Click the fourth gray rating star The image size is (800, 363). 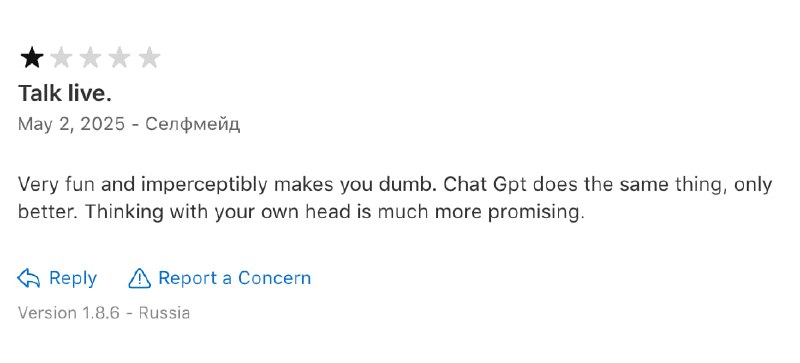119,57
